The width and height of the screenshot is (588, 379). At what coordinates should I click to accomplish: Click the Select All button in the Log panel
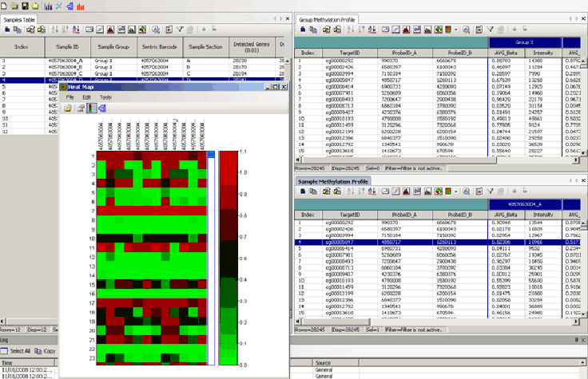point(17,350)
